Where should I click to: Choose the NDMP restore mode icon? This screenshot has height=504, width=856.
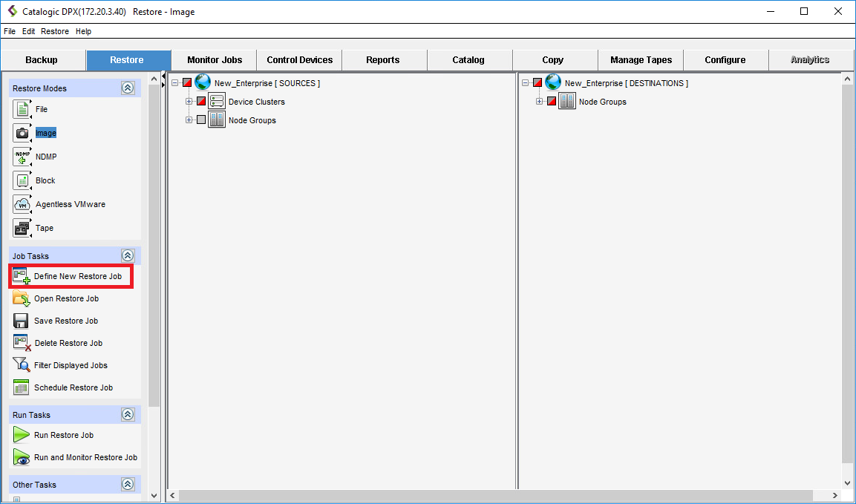pos(22,157)
